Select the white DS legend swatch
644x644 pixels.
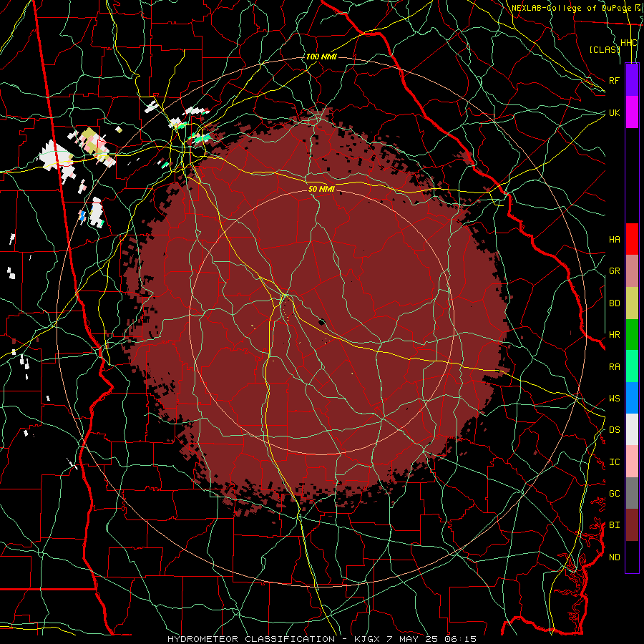632,429
